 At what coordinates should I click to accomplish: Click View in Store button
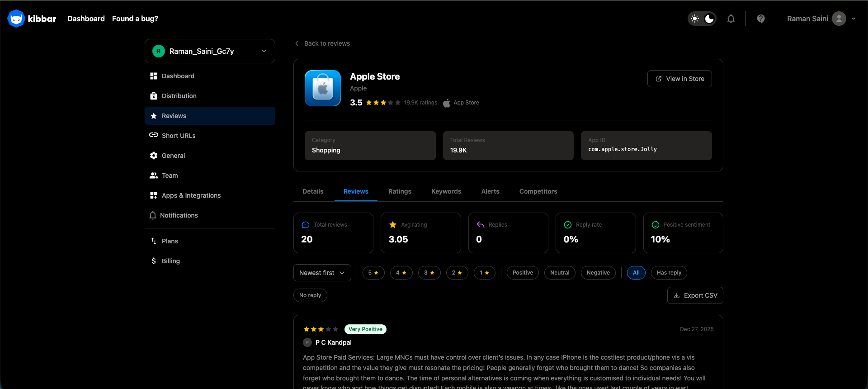[x=679, y=79]
